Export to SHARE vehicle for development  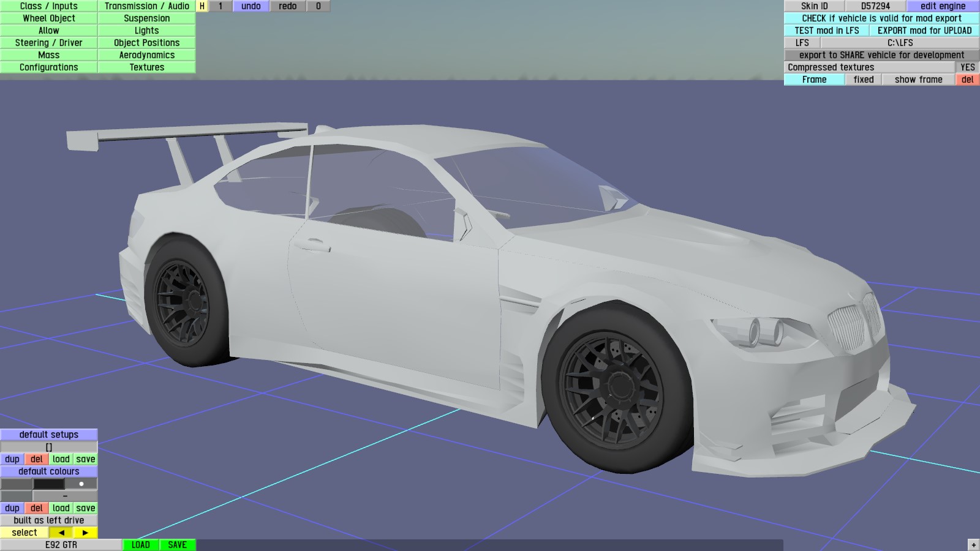coord(882,55)
